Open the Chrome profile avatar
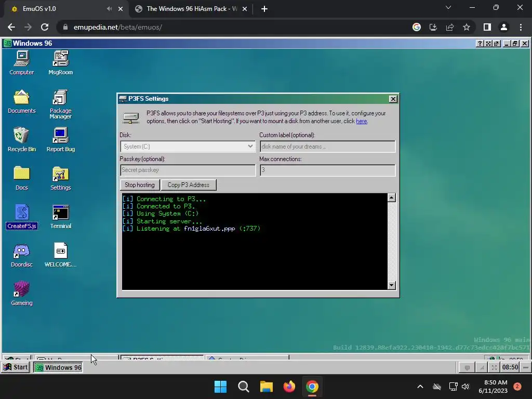 504,27
